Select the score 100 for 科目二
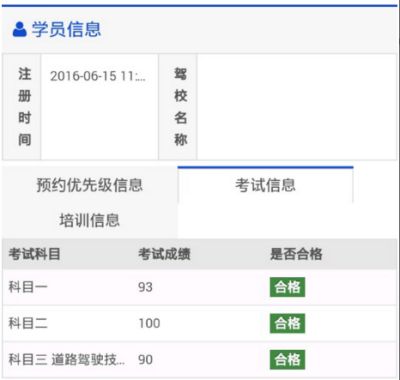Screen dimensions: 400x380 click(x=149, y=323)
